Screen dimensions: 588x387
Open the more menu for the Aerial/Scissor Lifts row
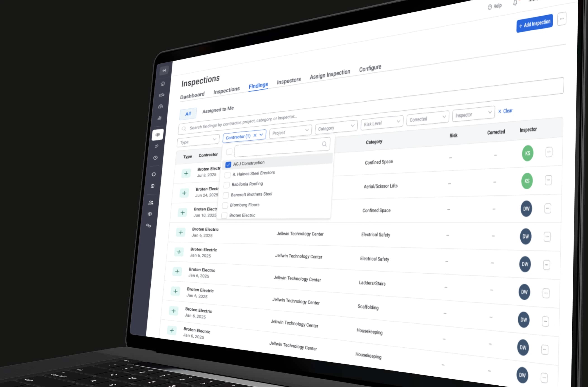[x=548, y=180]
